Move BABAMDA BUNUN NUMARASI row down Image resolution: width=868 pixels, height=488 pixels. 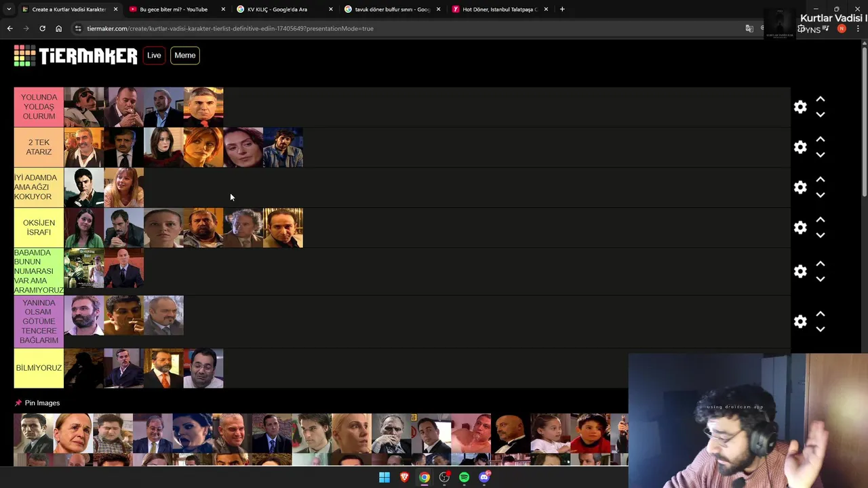click(821, 279)
